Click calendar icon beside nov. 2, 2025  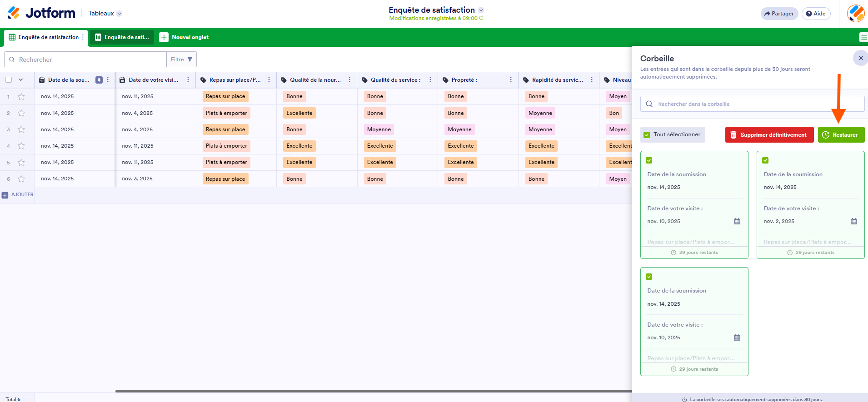click(854, 221)
